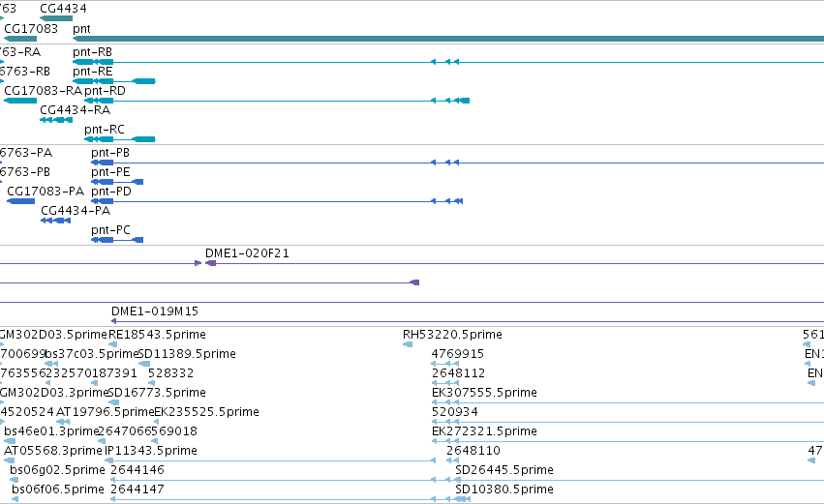The width and height of the screenshot is (824, 504).
Task: Open the SD16773.5prime EST label
Action: 157,393
